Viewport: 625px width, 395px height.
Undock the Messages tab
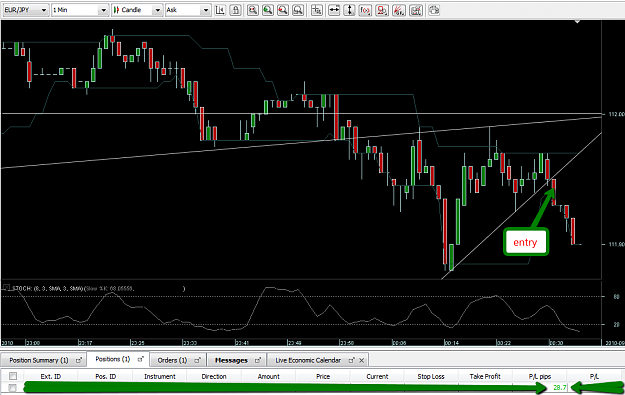257,360
